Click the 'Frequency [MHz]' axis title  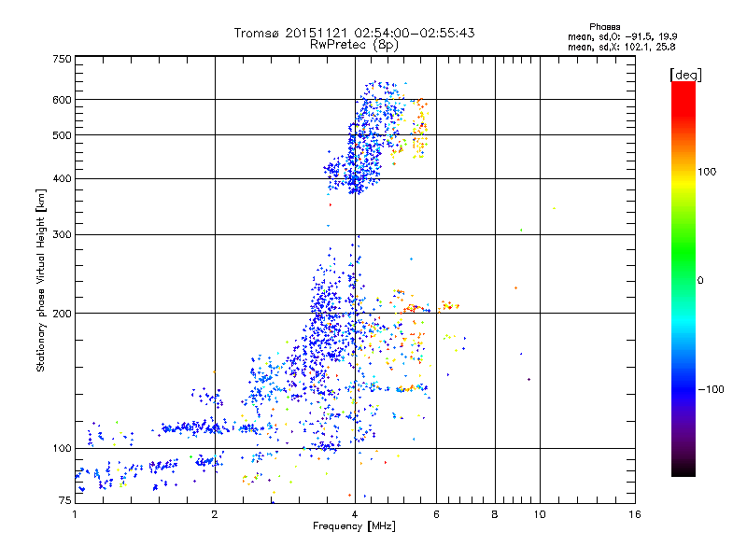(x=354, y=526)
